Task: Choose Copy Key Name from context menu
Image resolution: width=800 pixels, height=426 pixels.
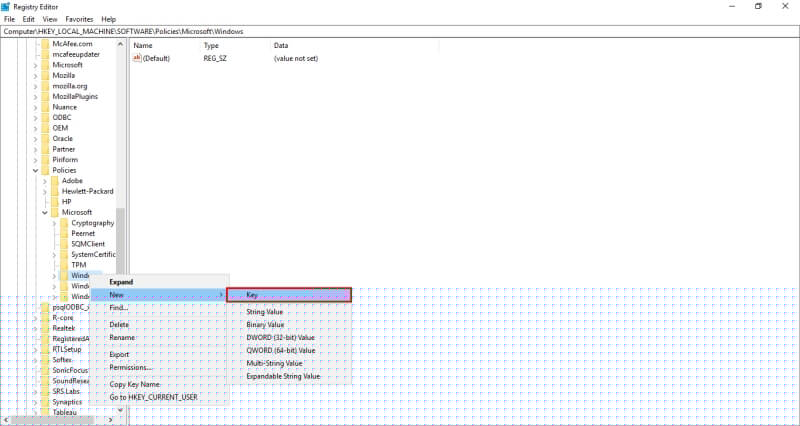Action: (x=137, y=384)
